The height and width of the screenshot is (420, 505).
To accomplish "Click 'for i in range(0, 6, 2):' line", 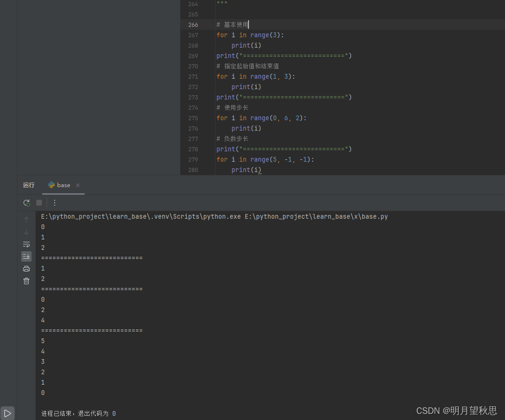I will (261, 118).
